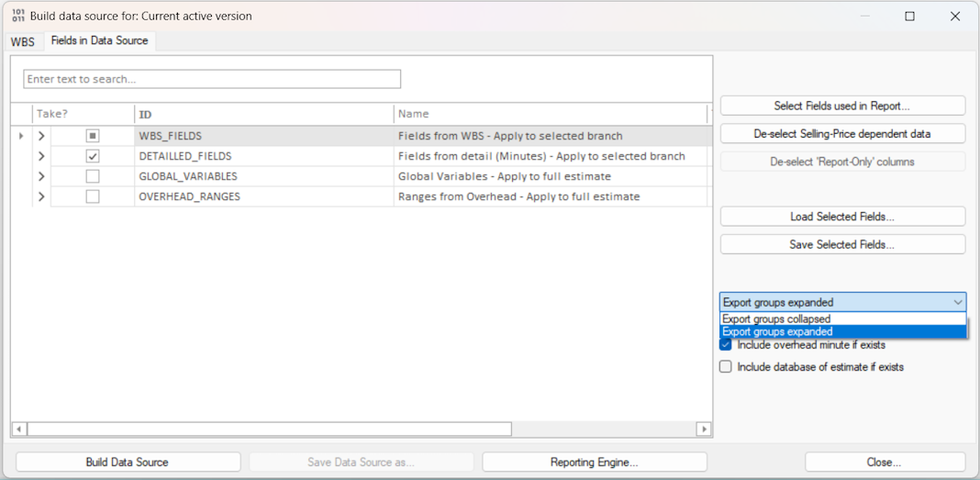Image resolution: width=980 pixels, height=480 pixels.
Task: Uncheck the DETAILLED_FIELDS Take checkbox
Action: pyautogui.click(x=93, y=156)
